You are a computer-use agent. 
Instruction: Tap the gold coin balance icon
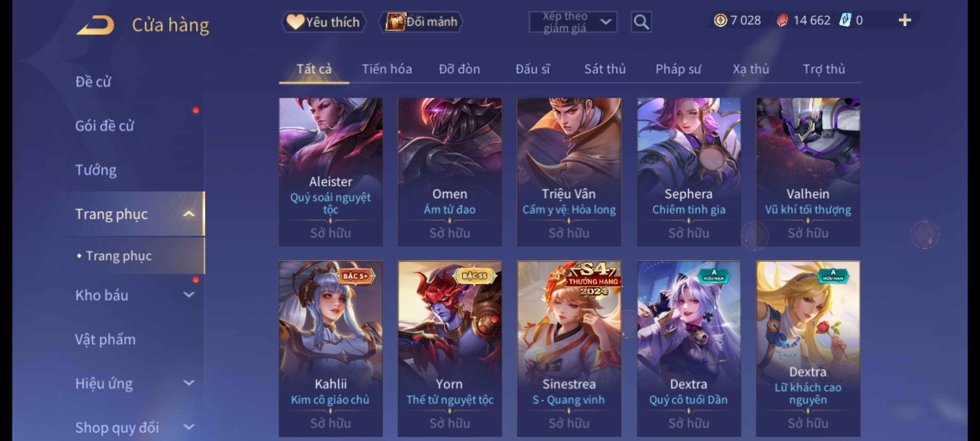720,20
